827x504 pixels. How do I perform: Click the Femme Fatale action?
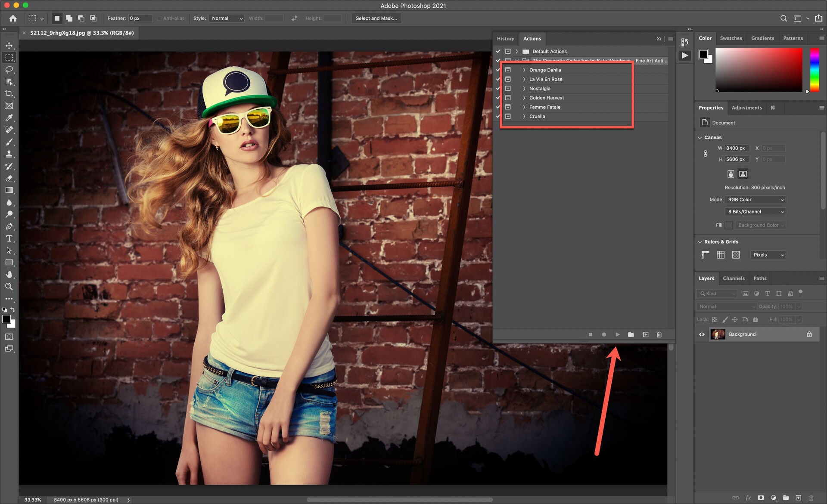coord(545,107)
